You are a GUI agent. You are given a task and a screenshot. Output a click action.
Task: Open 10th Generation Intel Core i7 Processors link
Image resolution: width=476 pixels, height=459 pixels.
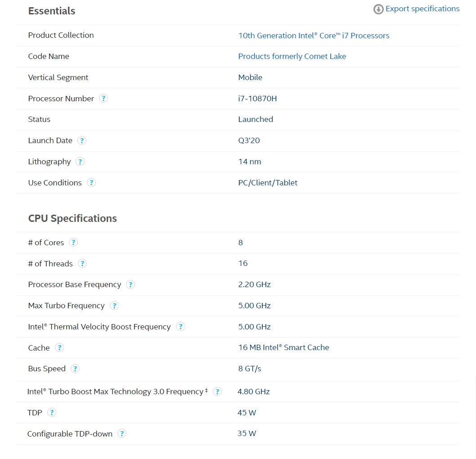tap(314, 36)
